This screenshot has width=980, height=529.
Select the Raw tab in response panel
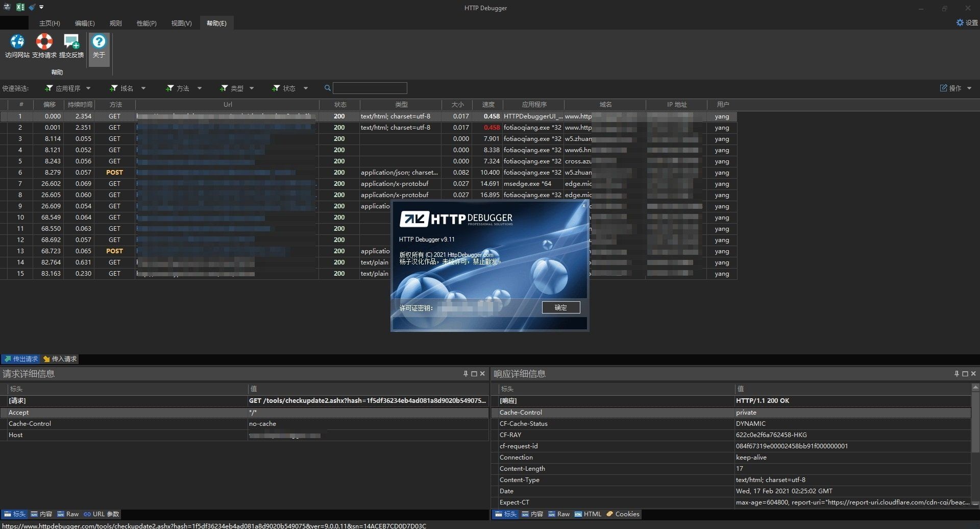click(559, 514)
